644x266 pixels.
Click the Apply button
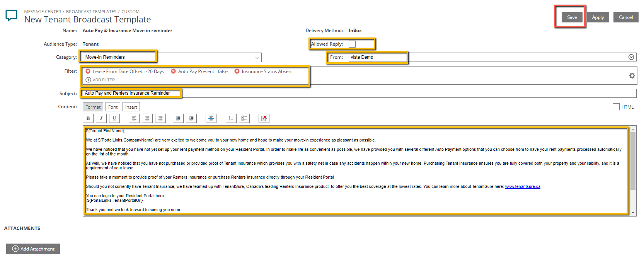pos(598,17)
